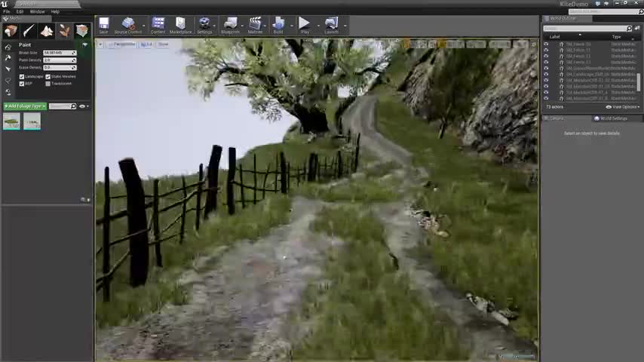Click the Build toolbar icon
Image resolution: width=644 pixels, height=362 pixels.
coord(278,25)
